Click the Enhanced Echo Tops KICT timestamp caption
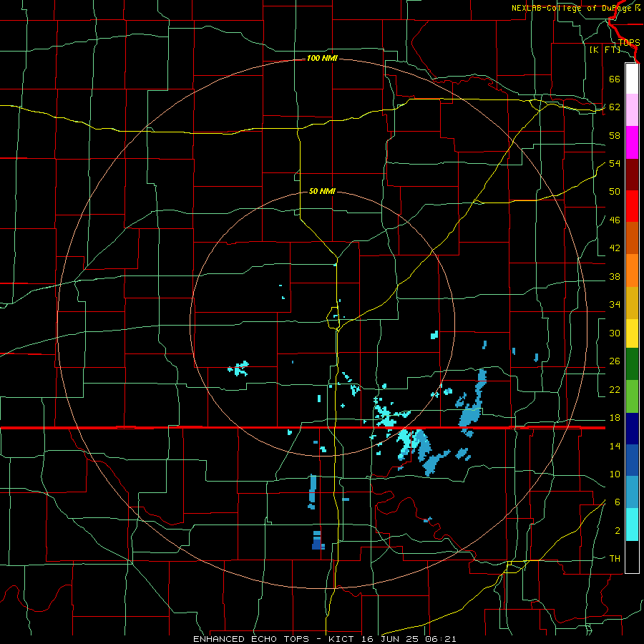644x644 pixels. coord(324,639)
